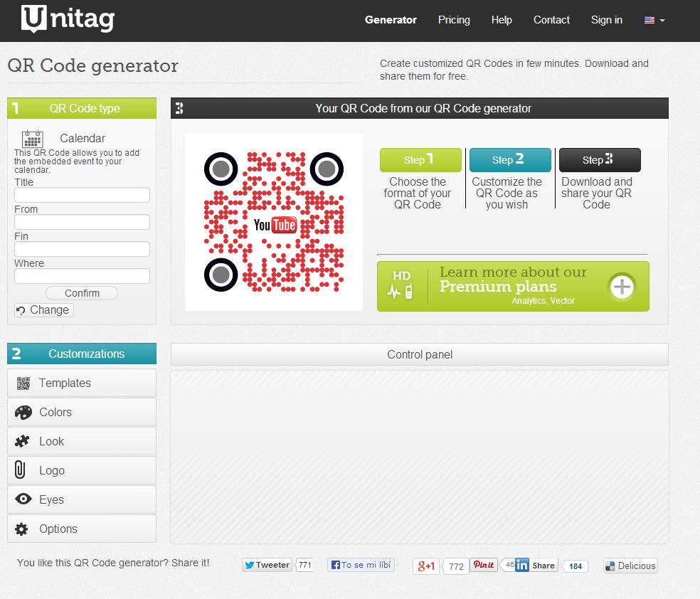Click the US flag language icon
700x599 pixels.
coord(649,20)
